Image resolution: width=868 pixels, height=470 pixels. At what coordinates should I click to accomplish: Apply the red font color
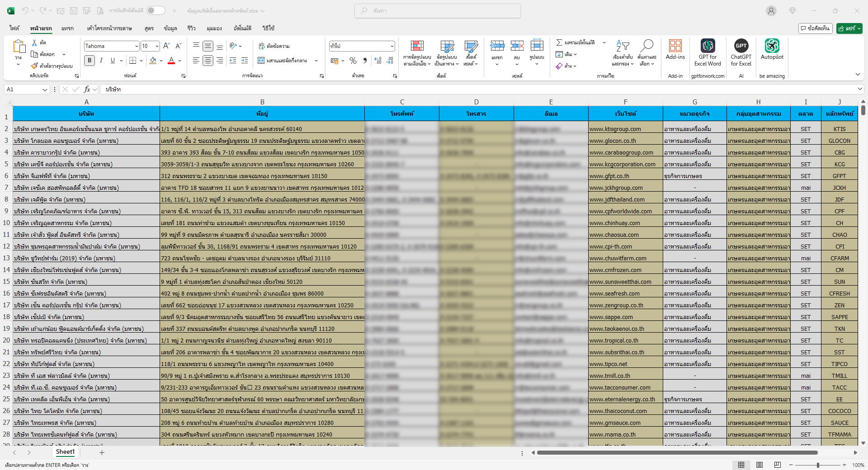[x=171, y=61]
